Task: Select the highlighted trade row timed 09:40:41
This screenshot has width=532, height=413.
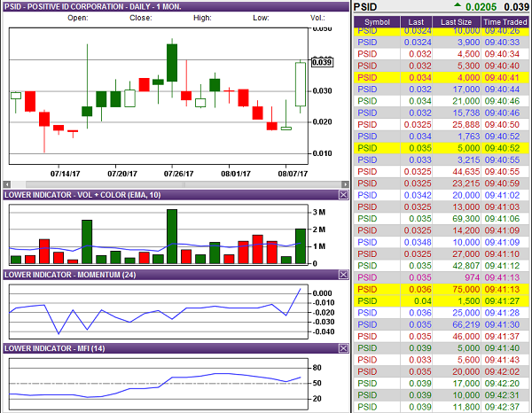Action: 441,78
